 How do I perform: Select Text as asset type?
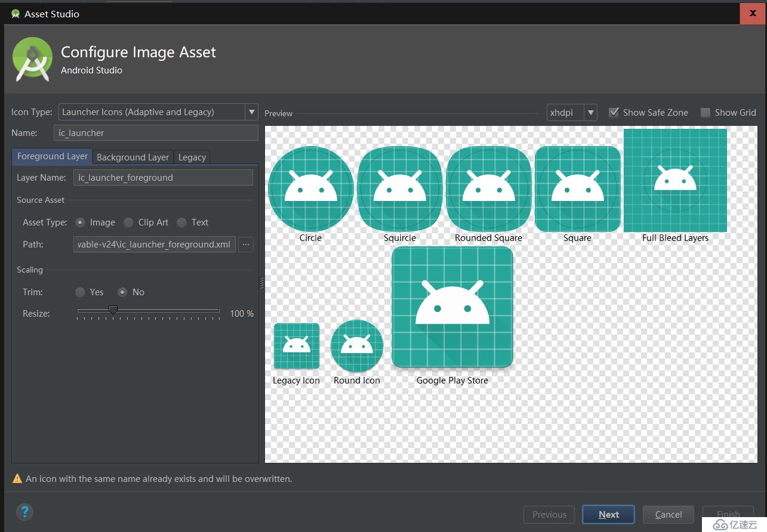pos(181,222)
